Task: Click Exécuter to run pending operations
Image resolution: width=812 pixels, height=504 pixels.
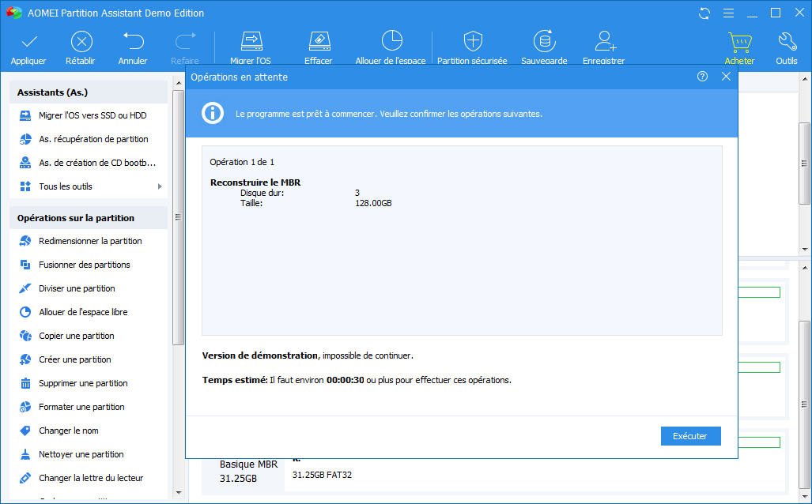Action: 690,436
